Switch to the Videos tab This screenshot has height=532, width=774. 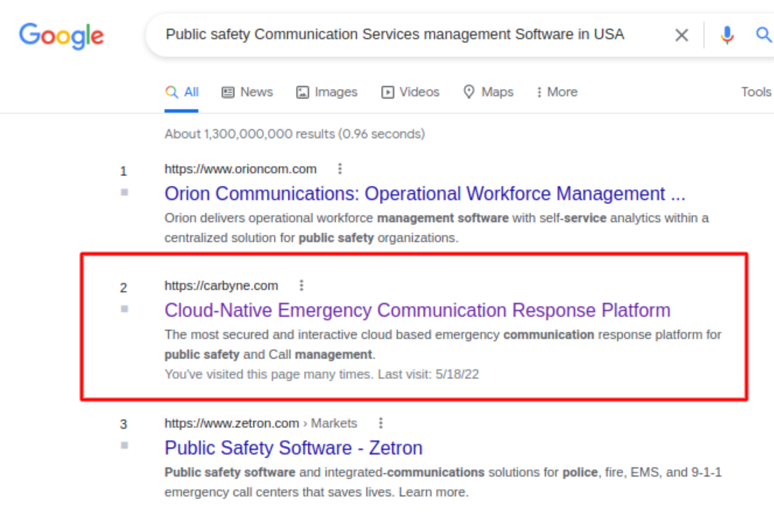point(410,92)
